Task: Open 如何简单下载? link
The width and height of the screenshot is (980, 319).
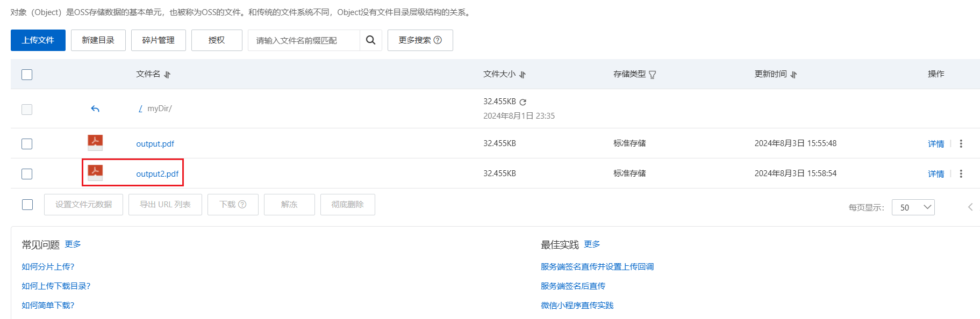Action: point(48,306)
